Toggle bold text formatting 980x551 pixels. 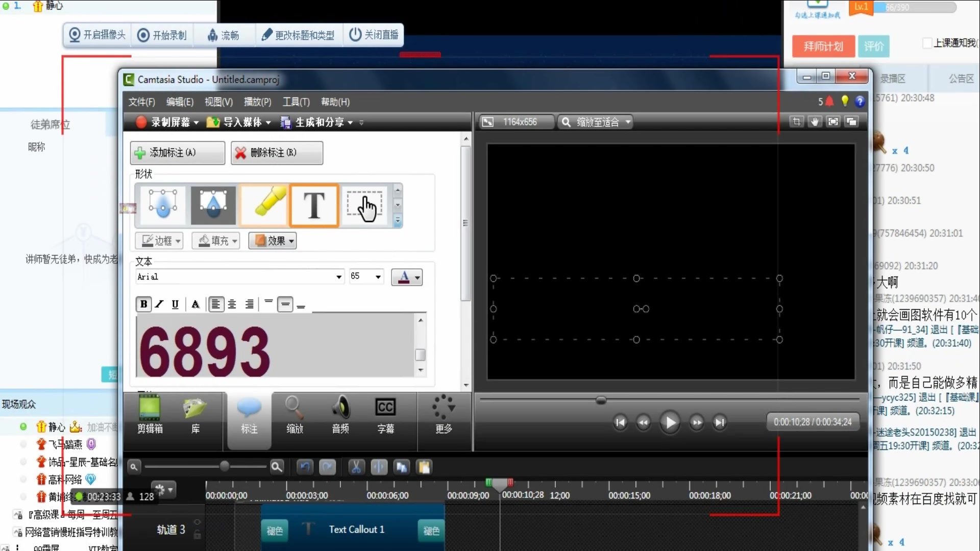coord(143,304)
